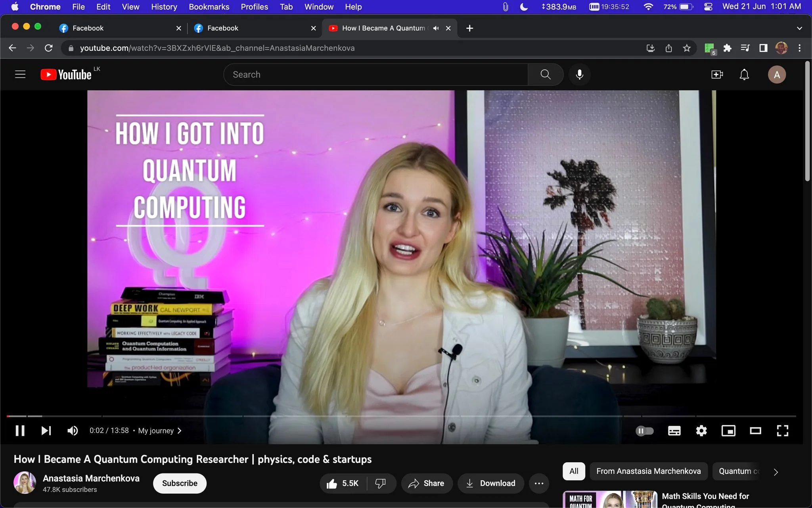
Task: Pause the playing video
Action: point(20,431)
